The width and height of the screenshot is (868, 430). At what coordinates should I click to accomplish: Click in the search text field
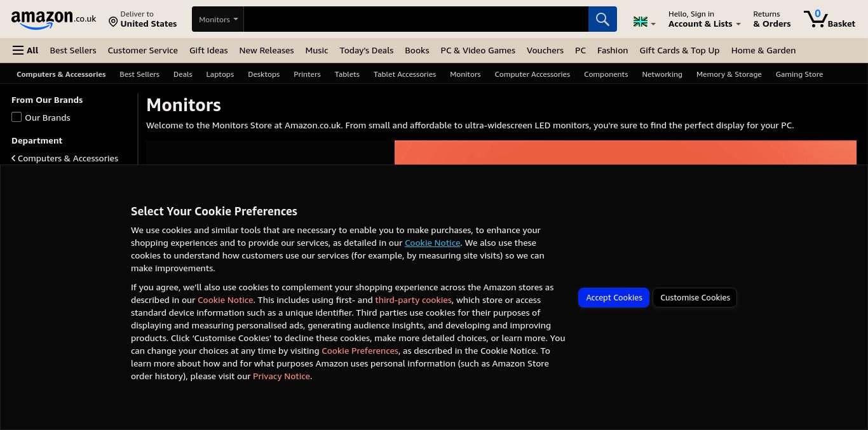[x=416, y=19]
